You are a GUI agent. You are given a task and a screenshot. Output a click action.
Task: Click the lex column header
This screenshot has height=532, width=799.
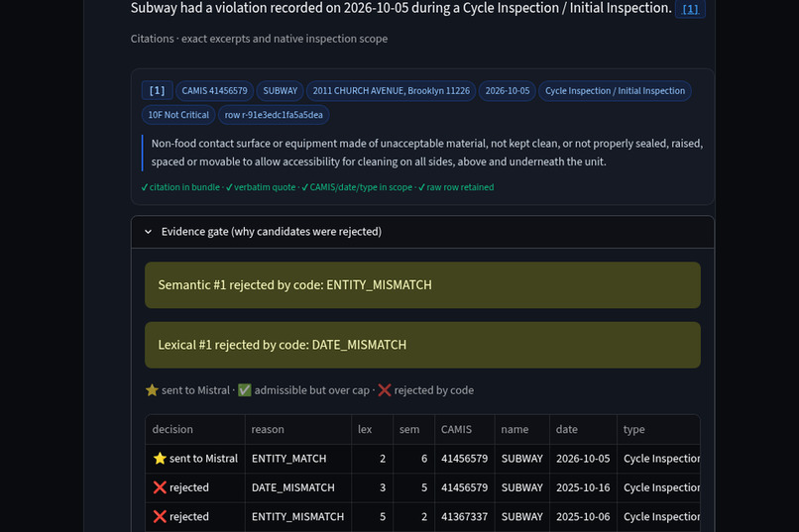click(372, 430)
